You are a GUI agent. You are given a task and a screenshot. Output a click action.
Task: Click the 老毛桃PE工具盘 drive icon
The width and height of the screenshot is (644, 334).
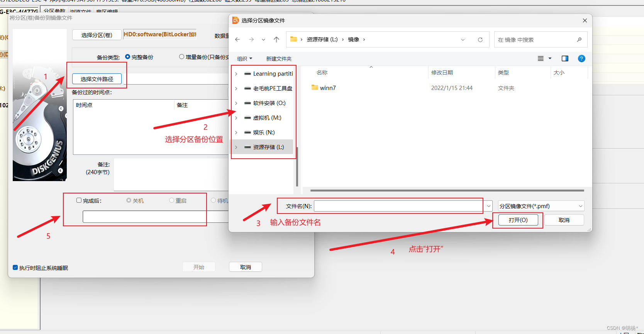pyautogui.click(x=247, y=88)
